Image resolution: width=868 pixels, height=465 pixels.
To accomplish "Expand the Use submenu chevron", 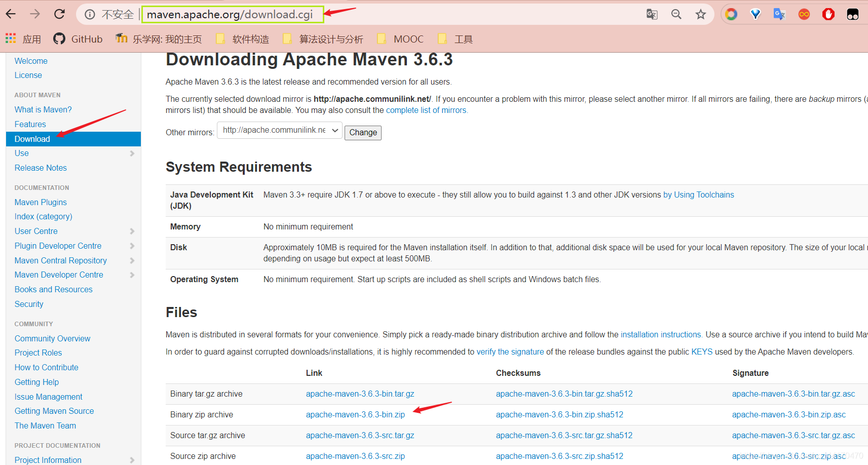I will [x=132, y=153].
